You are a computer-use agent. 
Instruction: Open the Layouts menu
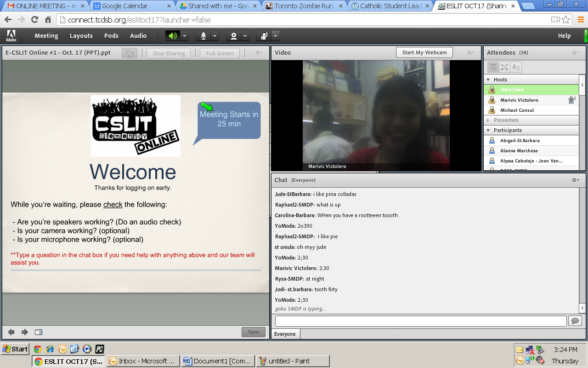81,36
